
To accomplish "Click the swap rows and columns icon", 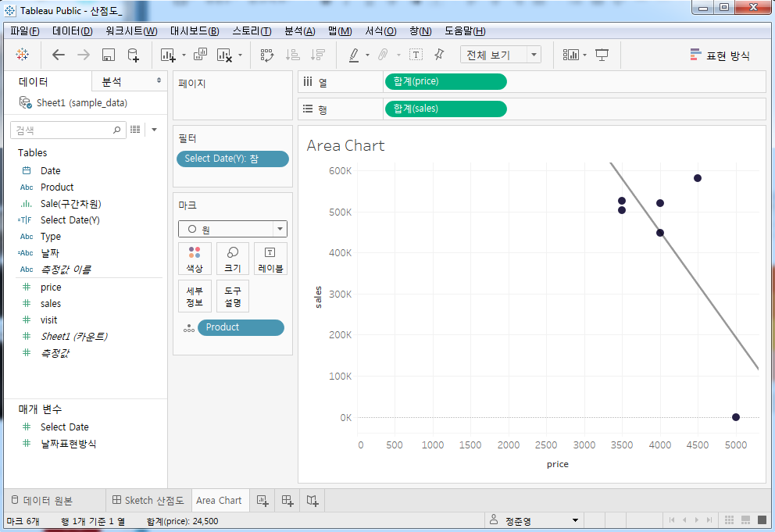I will (267, 55).
